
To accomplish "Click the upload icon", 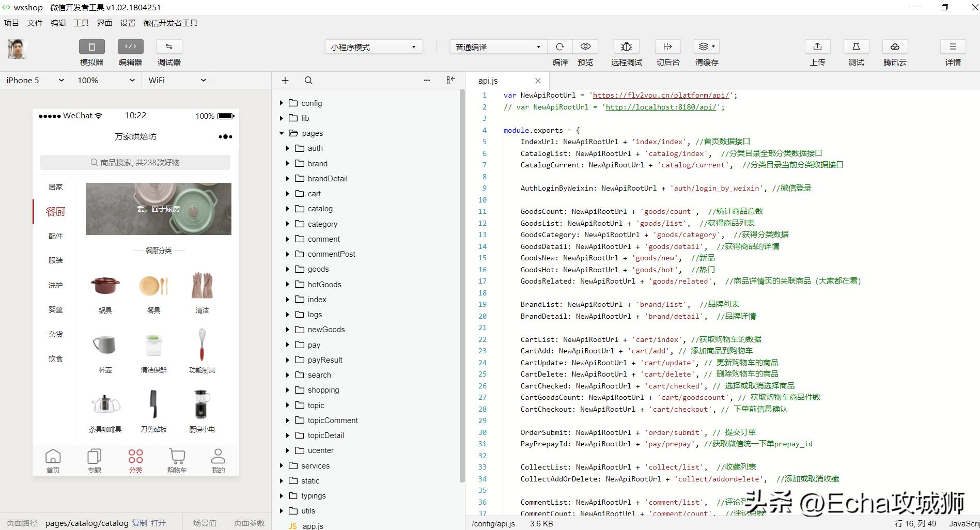I will click(817, 47).
